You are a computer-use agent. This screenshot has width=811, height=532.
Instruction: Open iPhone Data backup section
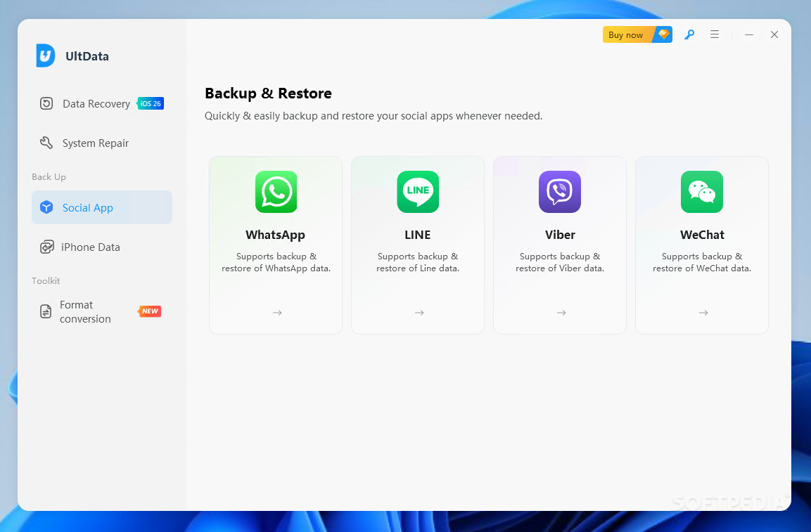coord(102,247)
